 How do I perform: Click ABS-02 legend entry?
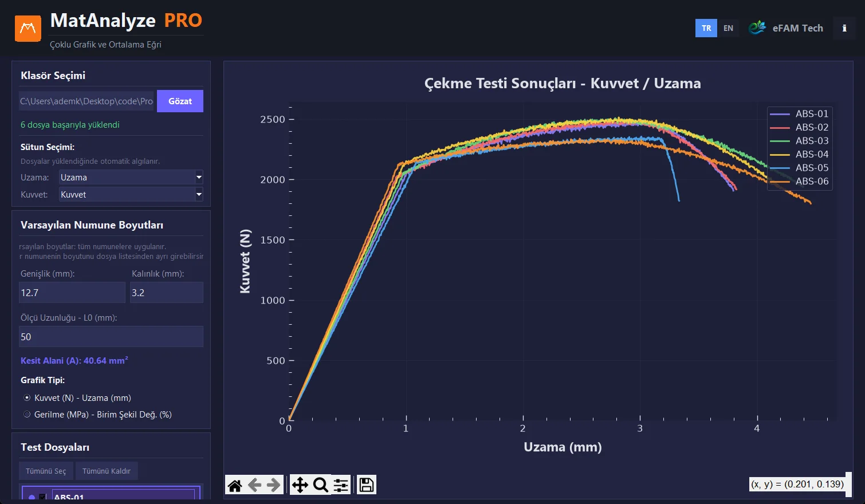800,127
